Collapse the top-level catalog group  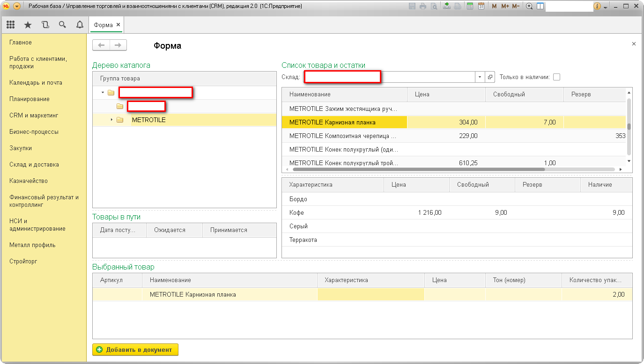103,93
